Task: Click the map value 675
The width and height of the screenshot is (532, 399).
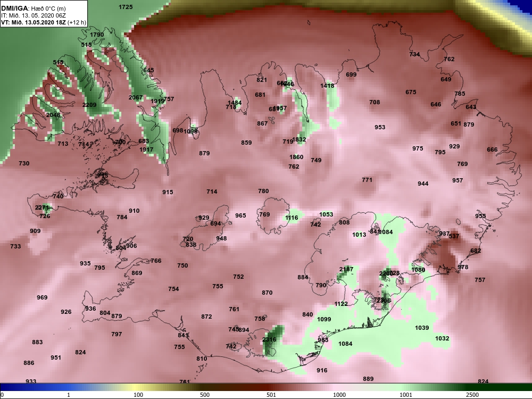Action: pos(411,92)
